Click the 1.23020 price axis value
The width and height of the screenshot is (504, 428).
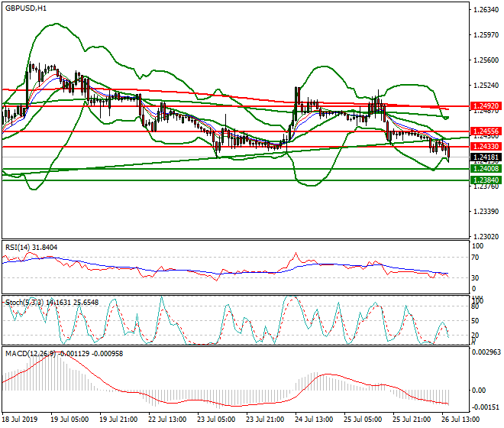[x=486, y=236]
